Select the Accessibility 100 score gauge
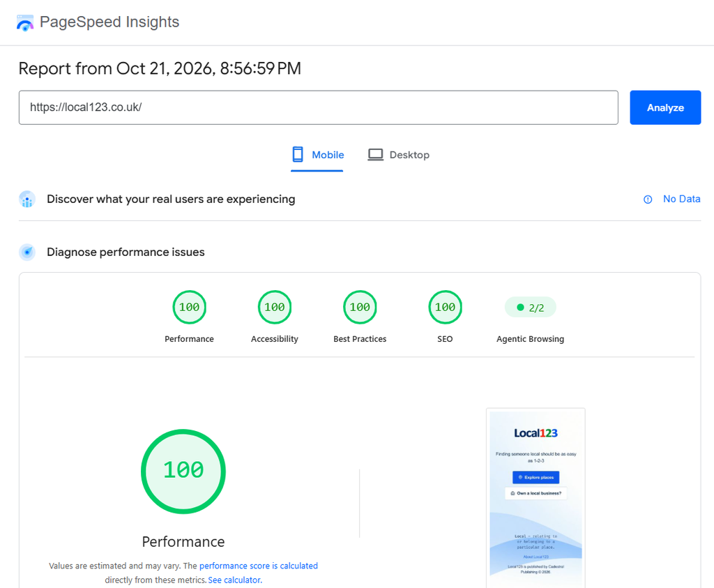714x588 pixels. [275, 307]
